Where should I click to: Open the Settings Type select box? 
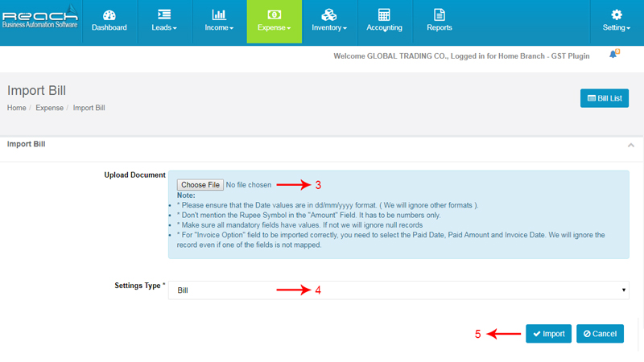coord(398,290)
